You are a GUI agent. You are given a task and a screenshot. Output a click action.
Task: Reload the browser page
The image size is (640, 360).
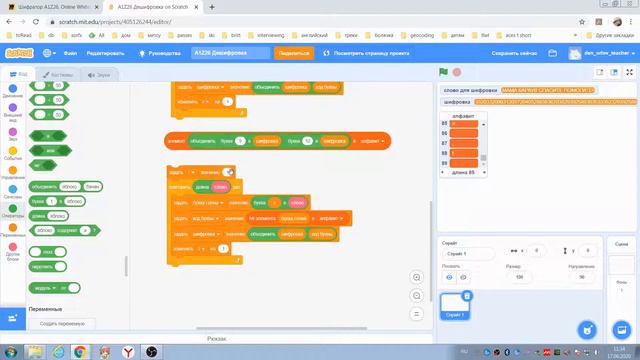coord(36,22)
